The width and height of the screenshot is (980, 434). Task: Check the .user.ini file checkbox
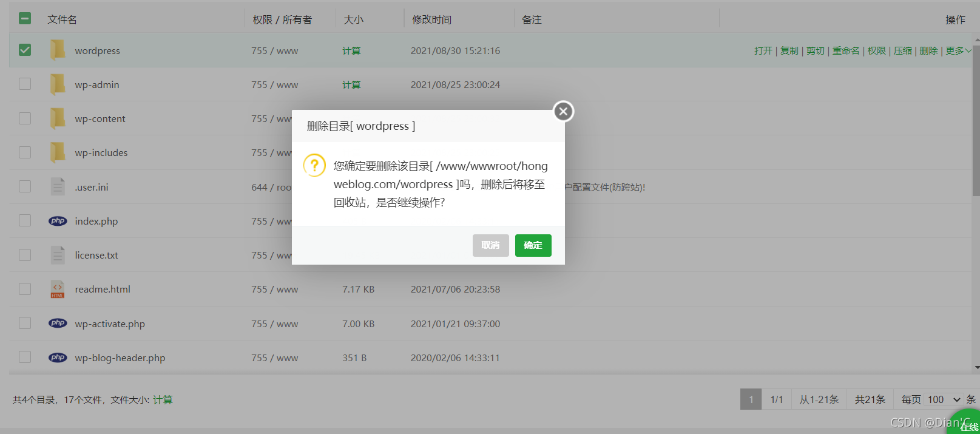coord(25,186)
